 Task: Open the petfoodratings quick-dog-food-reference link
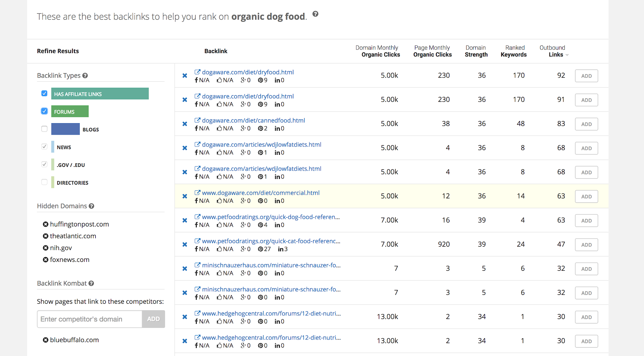(271, 217)
